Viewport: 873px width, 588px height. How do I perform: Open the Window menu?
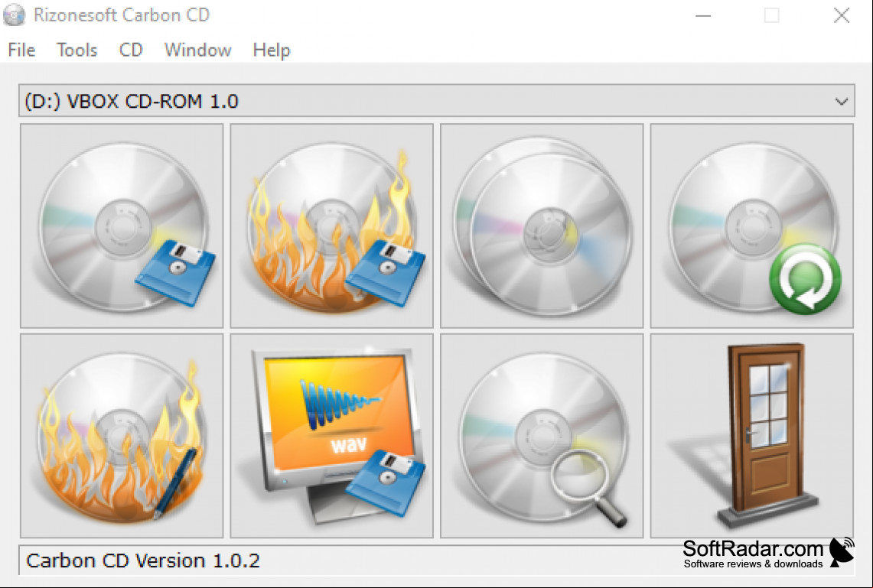pyautogui.click(x=197, y=50)
